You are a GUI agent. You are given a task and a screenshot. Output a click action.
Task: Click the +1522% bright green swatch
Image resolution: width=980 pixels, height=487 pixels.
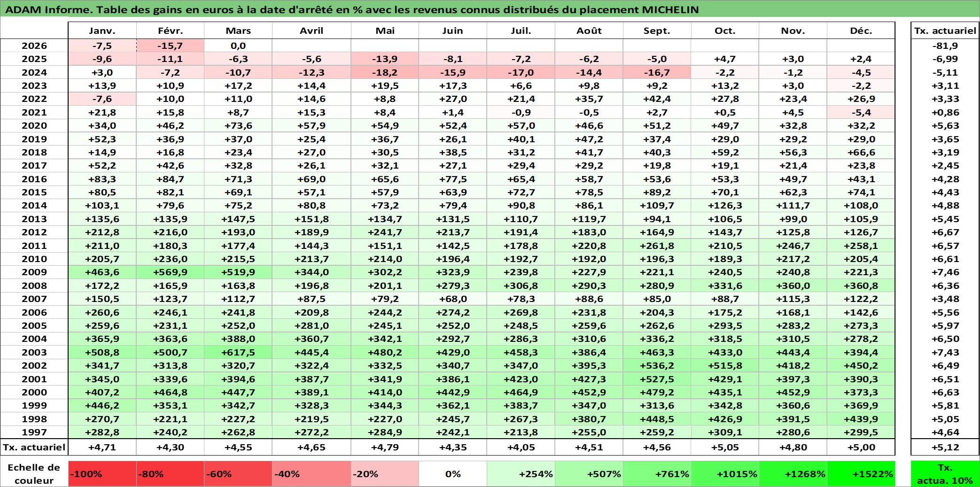click(861, 474)
